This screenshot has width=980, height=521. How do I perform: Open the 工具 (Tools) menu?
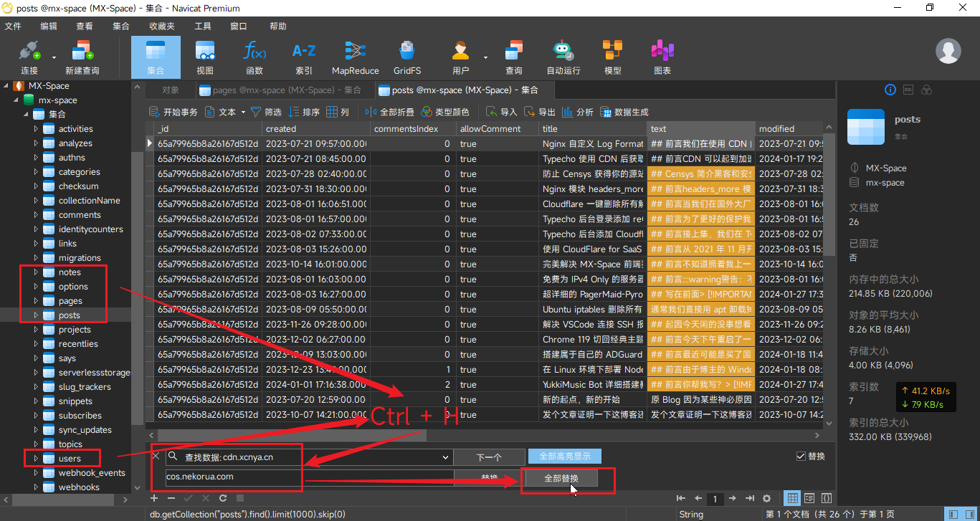coord(203,26)
